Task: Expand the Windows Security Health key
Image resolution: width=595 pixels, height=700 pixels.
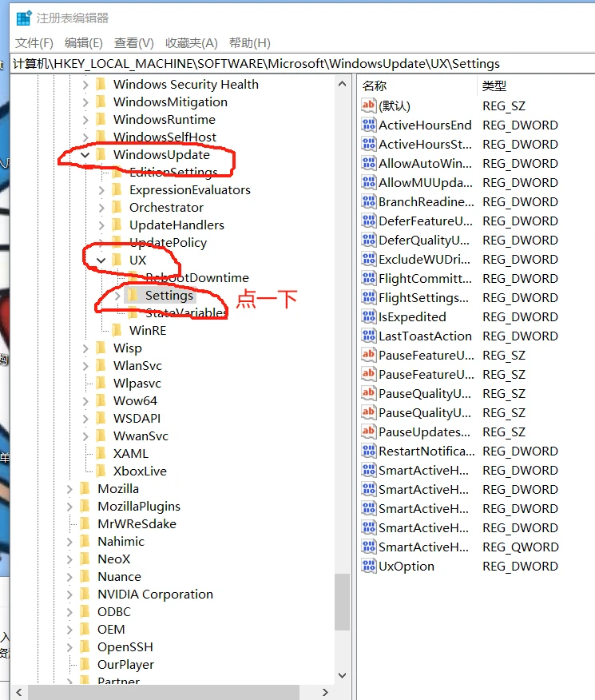Action: pyautogui.click(x=85, y=85)
